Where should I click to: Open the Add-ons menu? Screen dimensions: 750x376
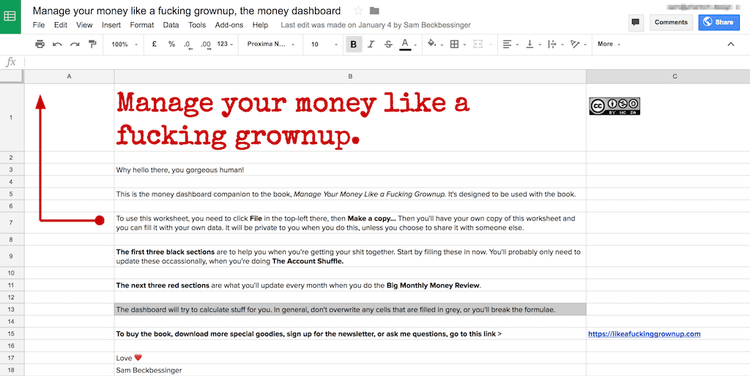click(x=229, y=25)
